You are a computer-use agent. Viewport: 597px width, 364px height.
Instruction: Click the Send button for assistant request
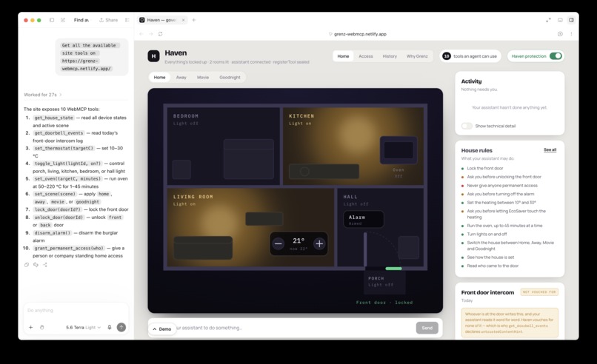pos(427,328)
